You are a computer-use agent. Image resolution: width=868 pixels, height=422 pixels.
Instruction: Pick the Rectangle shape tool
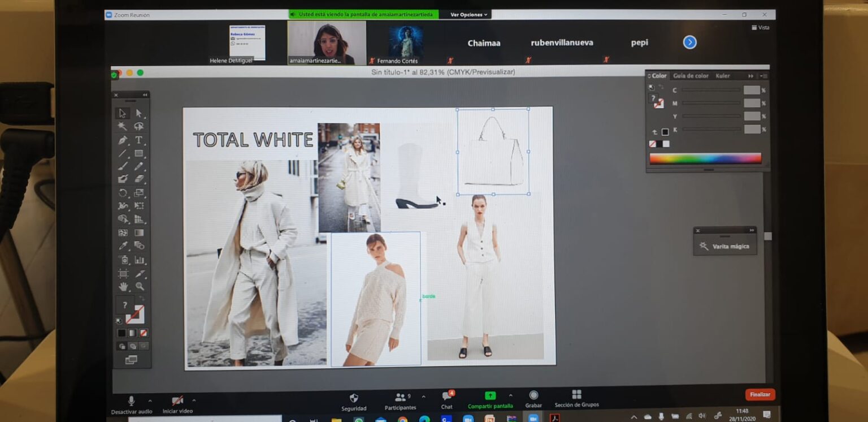(x=139, y=153)
